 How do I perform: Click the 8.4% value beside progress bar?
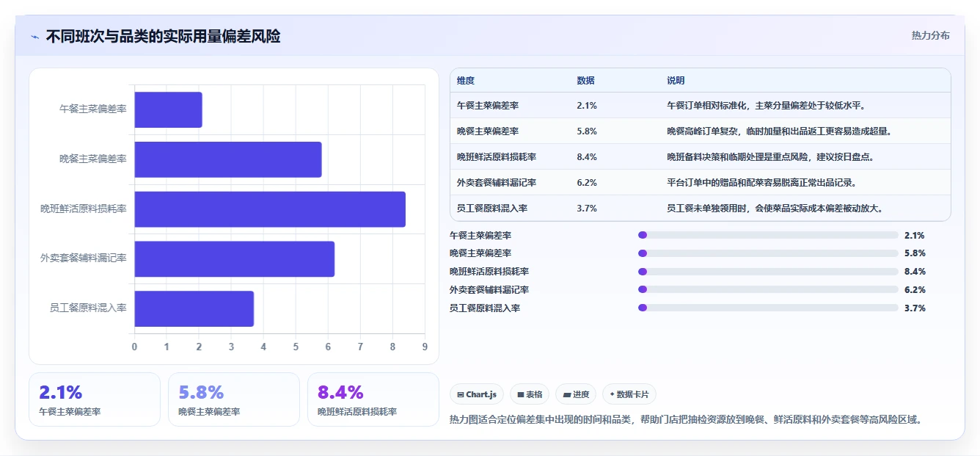pyautogui.click(x=915, y=272)
